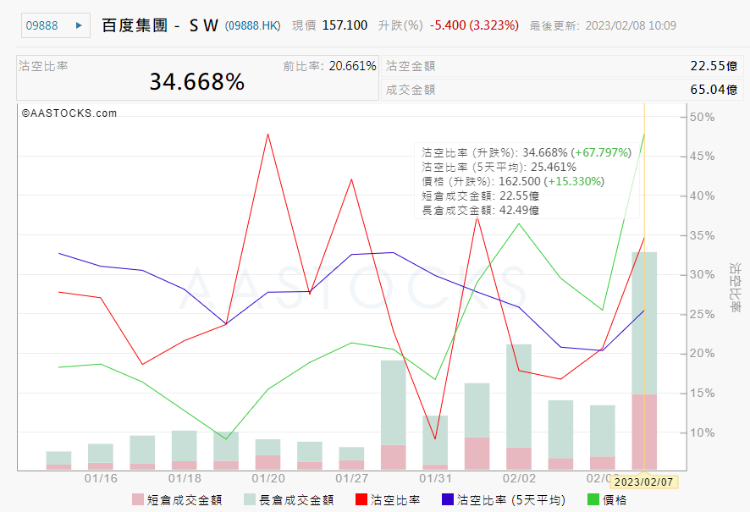Toggle the 短倉成交金額 legend pink swatch
Image resolution: width=750 pixels, height=512 pixels.
point(138,500)
